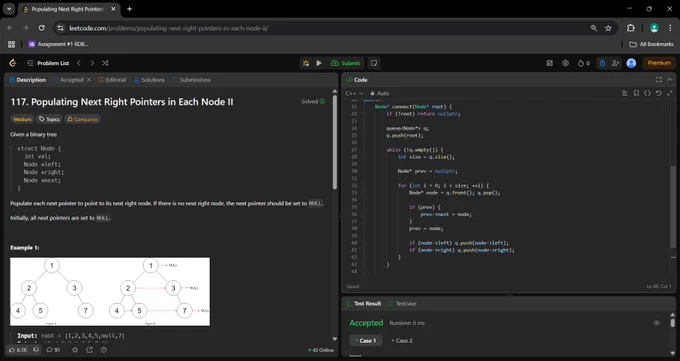Open the notes sticky icon
This screenshot has height=361, width=680.
374,63
